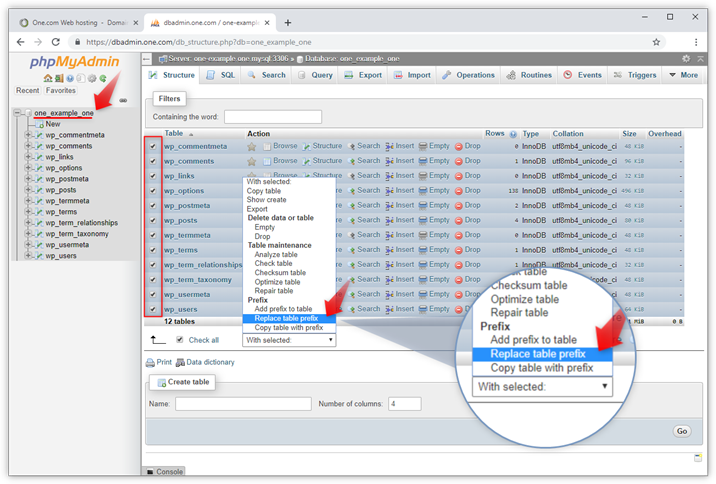Click the Rows help info icon
Image resolution: width=716 pixels, height=484 pixels.
pyautogui.click(x=513, y=134)
